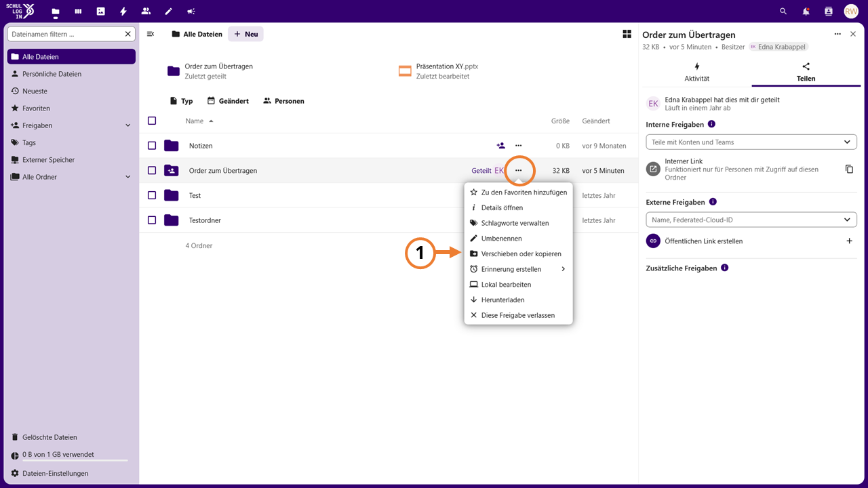
Task: Open the three-dot menu for Notizen folder
Action: (518, 146)
